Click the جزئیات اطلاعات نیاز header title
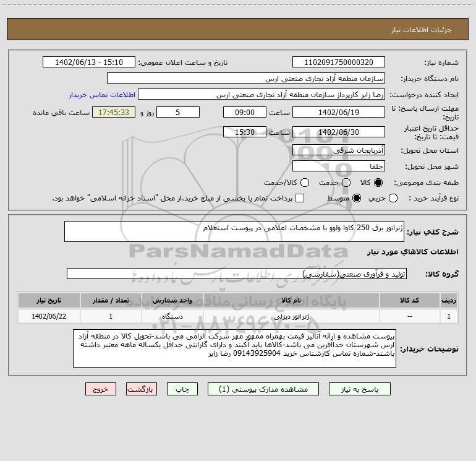Image resolution: width=476 pixels, height=461 pixels. point(422,30)
